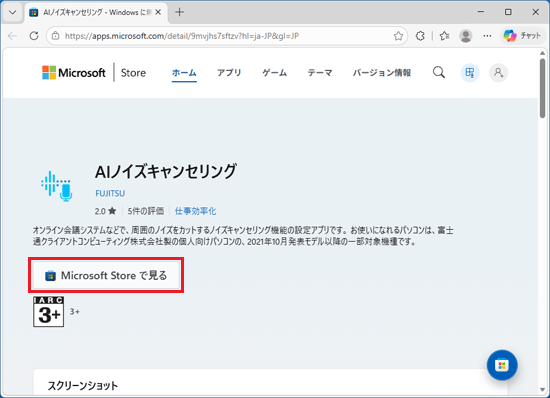The height and width of the screenshot is (398, 550).
Task: Click the 5件の評価 ratings count
Action: (x=146, y=211)
